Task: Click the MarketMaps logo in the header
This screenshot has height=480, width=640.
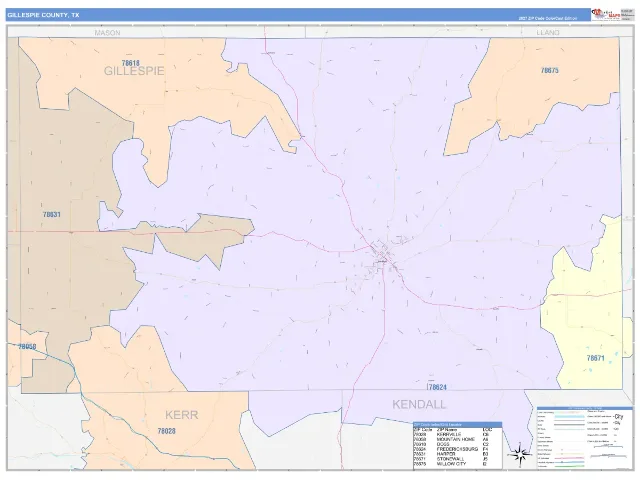Action: coord(606,14)
